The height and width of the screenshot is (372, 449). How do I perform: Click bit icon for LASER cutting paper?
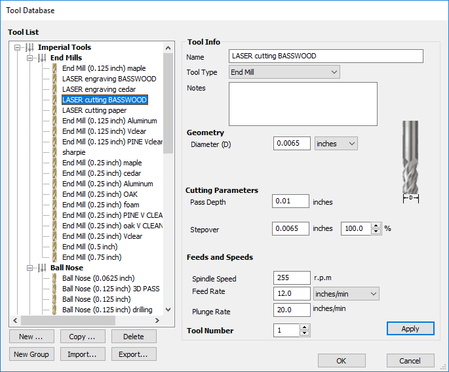coord(54,110)
